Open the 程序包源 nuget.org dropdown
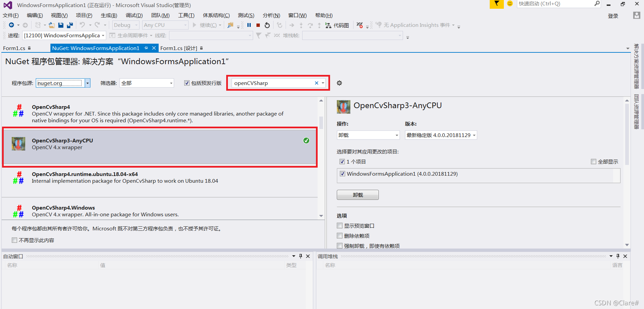 (x=87, y=83)
